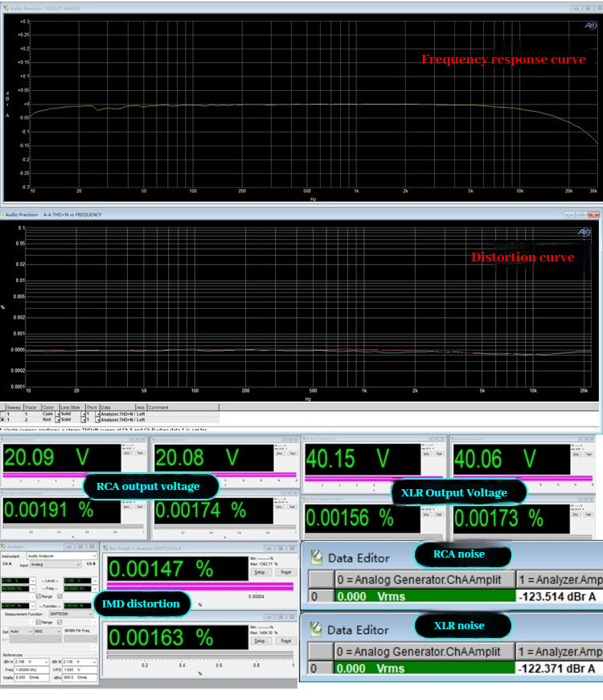Maximize the THD+N vs FREQUENCY graph window
603x700 pixels.
pos(581,215)
